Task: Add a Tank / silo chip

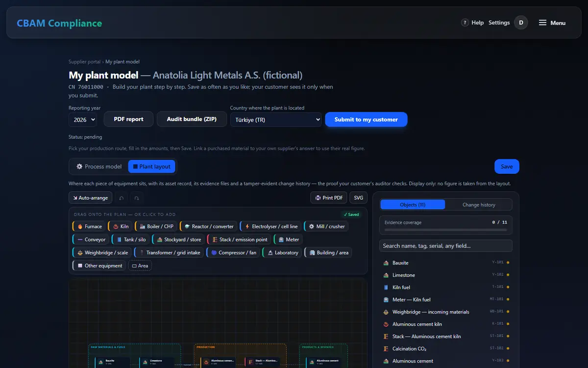Action: [130, 239]
